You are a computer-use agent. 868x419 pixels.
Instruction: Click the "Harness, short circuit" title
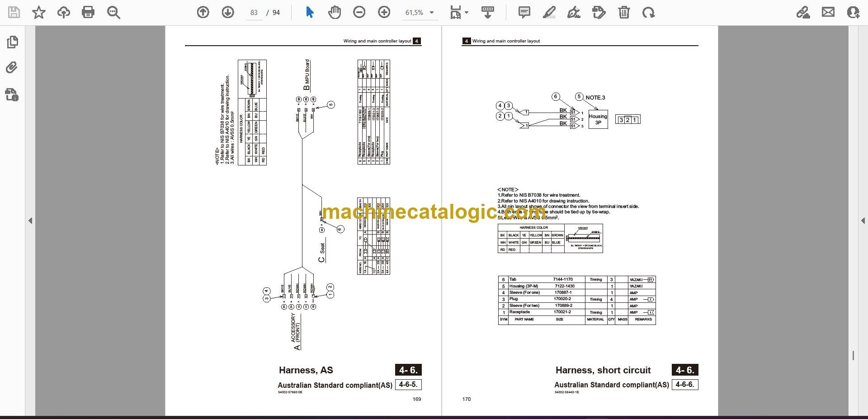pos(603,370)
